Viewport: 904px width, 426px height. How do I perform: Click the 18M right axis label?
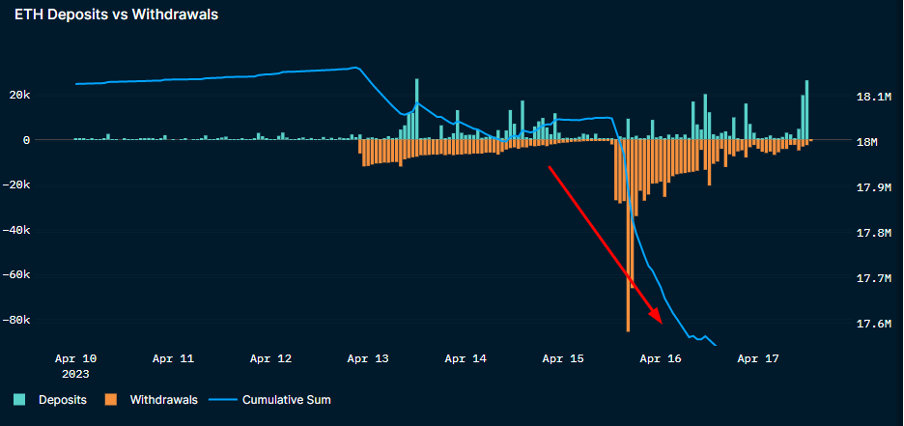coord(866,143)
